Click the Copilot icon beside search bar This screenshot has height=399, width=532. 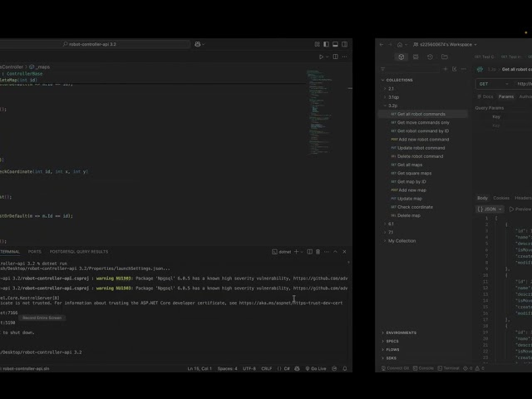(x=198, y=44)
